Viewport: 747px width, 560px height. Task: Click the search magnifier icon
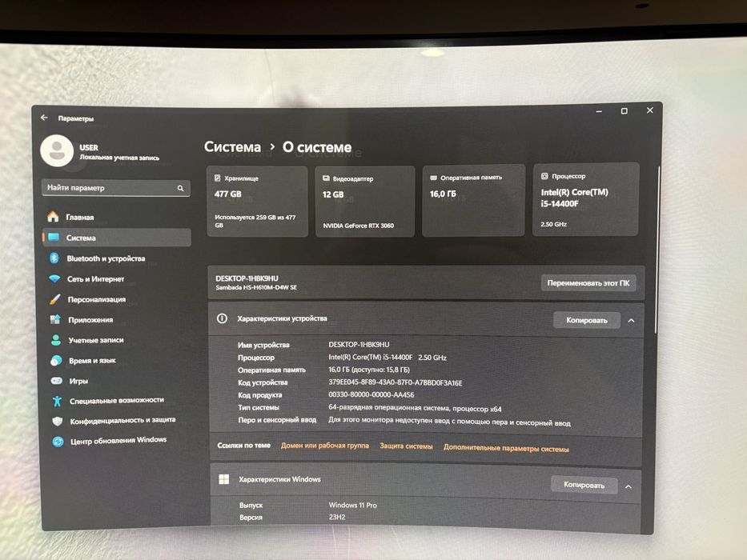181,188
